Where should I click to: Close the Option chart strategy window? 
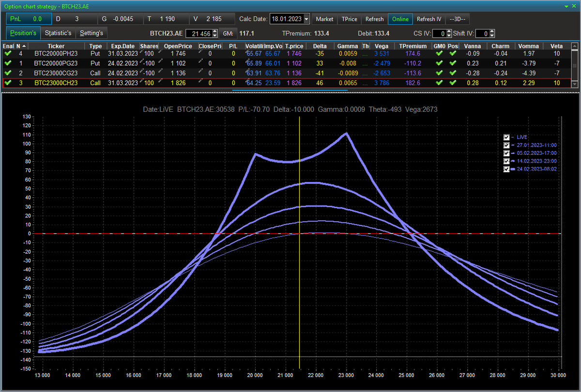point(575,6)
